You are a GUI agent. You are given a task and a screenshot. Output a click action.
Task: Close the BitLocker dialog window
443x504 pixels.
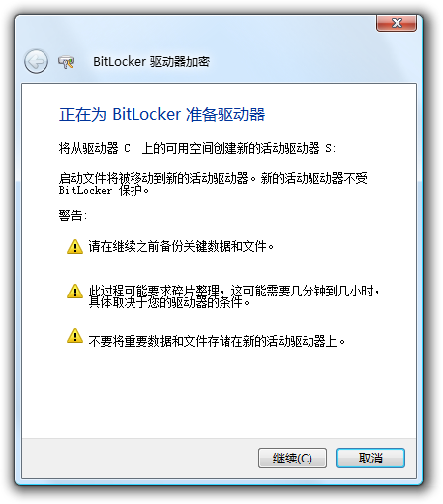pyautogui.click(x=397, y=23)
